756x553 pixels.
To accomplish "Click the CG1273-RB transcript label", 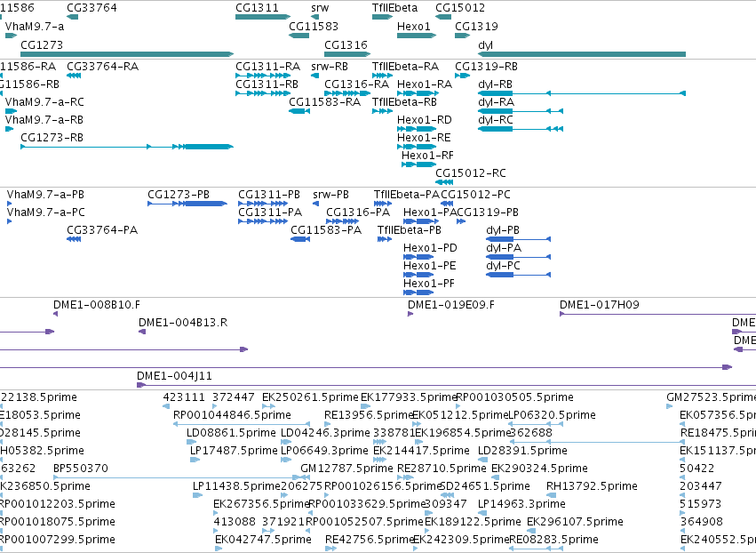I will [x=52, y=138].
